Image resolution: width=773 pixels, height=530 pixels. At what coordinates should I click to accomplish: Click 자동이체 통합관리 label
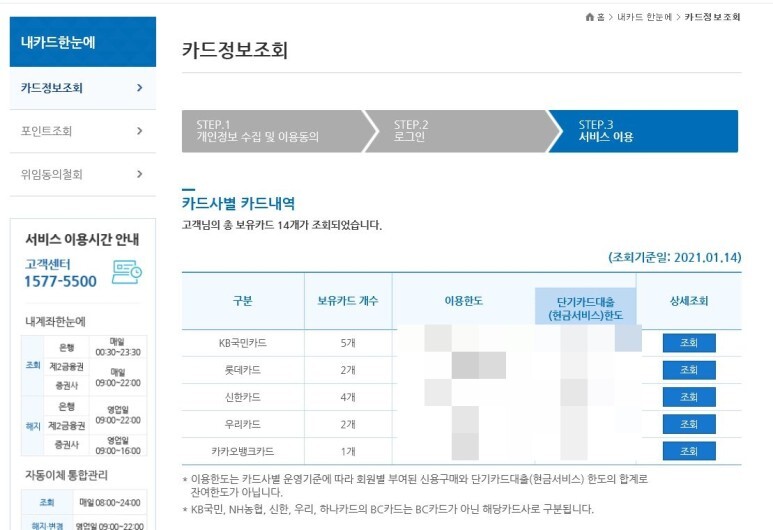tap(66, 475)
